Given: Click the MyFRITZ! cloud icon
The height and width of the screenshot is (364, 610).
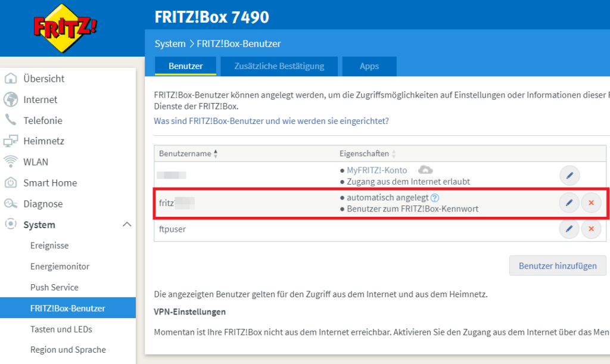Looking at the screenshot, I should point(424,170).
